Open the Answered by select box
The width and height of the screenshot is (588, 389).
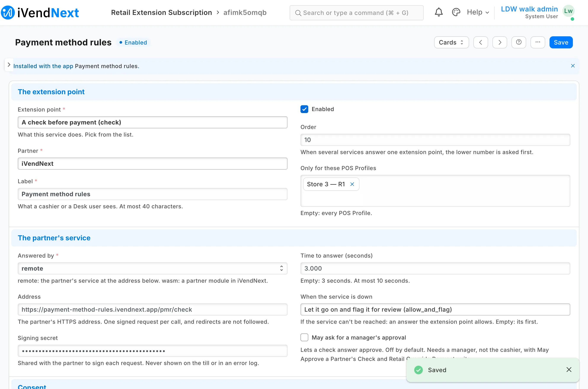coord(152,268)
